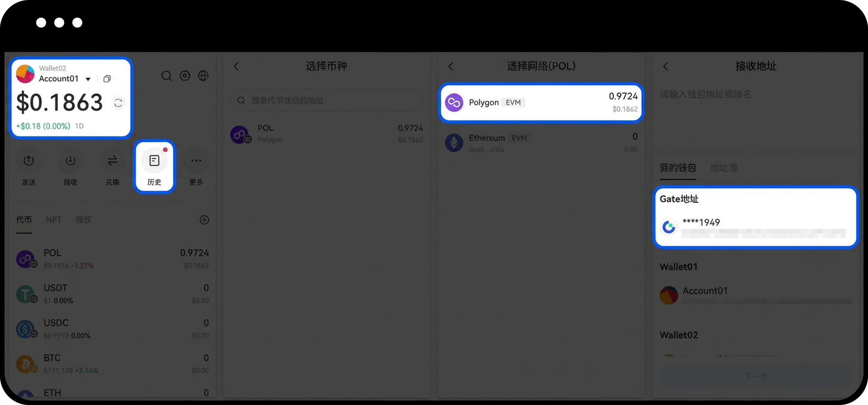Click the More (更多) three-dots icon
This screenshot has width=868, height=405.
196,161
